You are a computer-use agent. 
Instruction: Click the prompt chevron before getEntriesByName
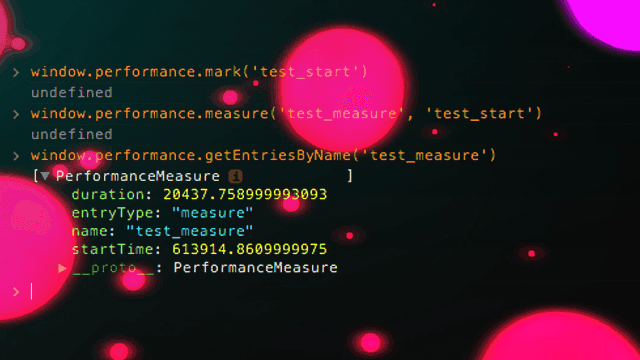[x=16, y=156]
